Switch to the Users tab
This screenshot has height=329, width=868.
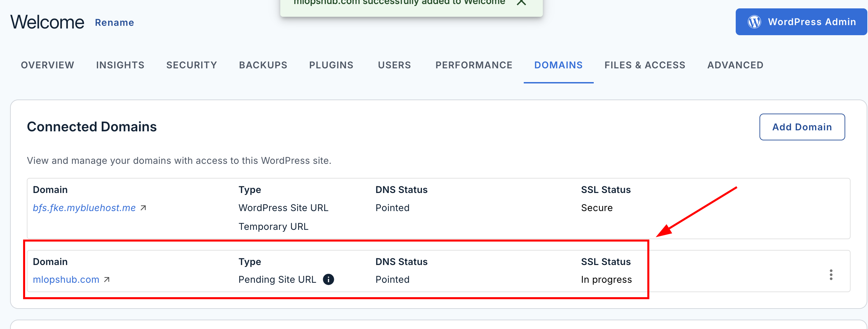pyautogui.click(x=394, y=65)
